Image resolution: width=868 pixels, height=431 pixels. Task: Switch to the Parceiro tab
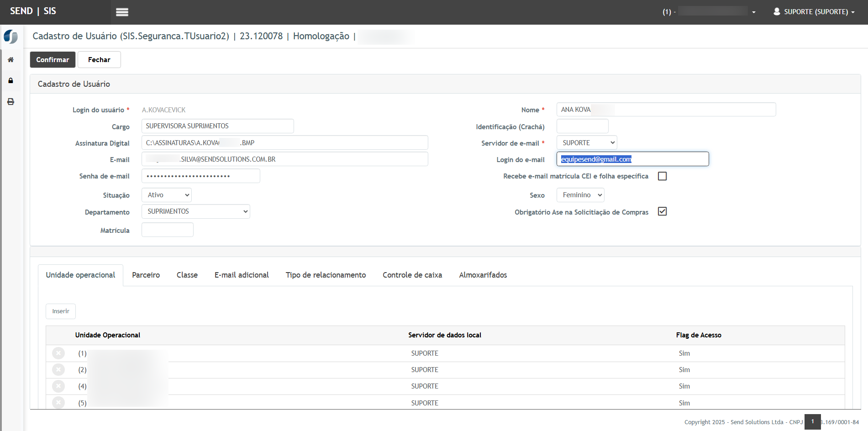(x=146, y=275)
